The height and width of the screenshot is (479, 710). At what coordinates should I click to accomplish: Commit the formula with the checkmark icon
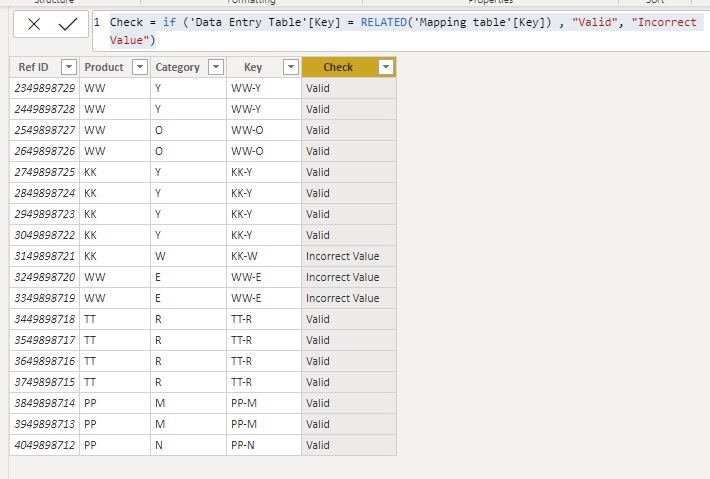tap(68, 24)
